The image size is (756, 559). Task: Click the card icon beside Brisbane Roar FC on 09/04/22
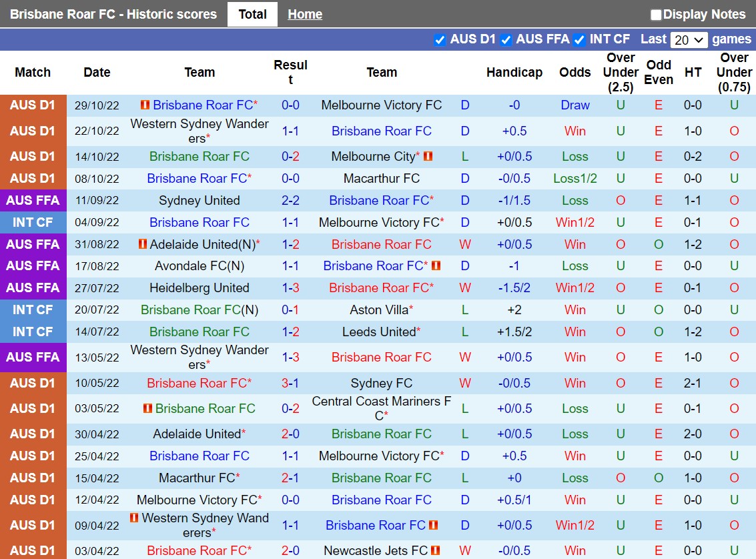[x=432, y=526]
